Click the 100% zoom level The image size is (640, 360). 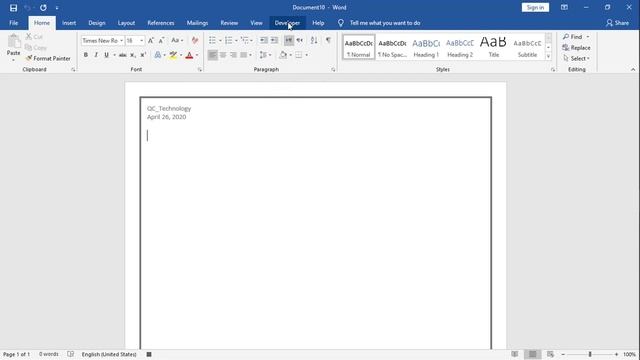[629, 354]
